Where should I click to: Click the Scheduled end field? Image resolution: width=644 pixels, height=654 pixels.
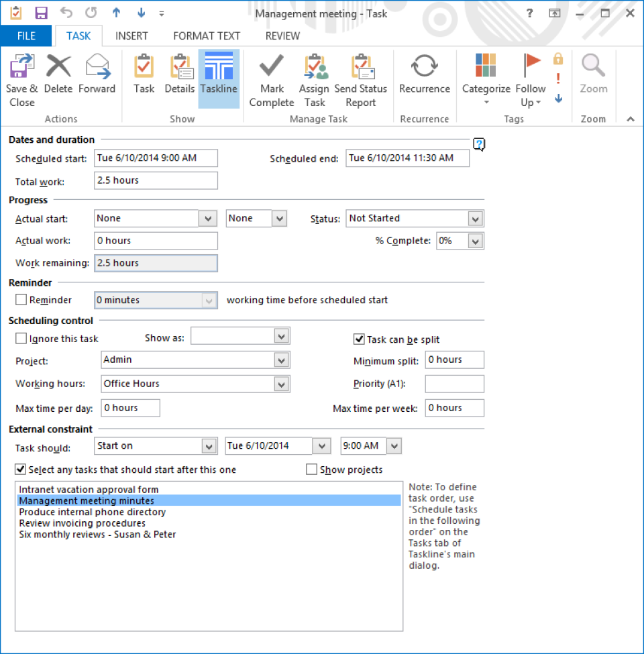(x=407, y=158)
